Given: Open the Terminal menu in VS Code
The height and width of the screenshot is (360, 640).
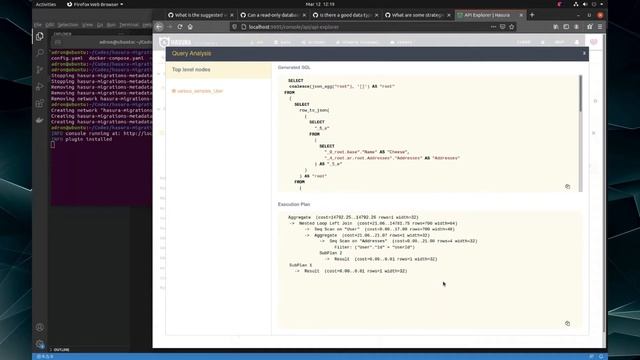Looking at the screenshot, I should pyautogui.click(x=129, y=25).
